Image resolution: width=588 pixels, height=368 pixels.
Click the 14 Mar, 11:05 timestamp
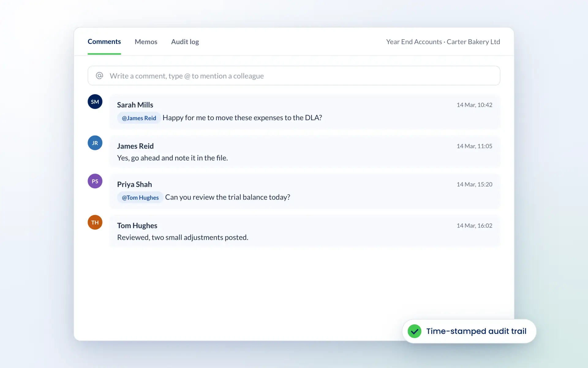[x=474, y=146]
